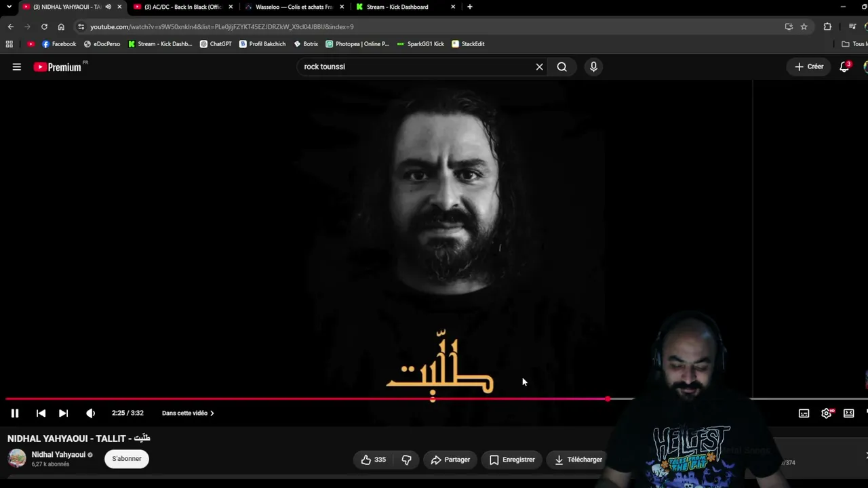View site information icon in address bar

pyautogui.click(x=81, y=26)
